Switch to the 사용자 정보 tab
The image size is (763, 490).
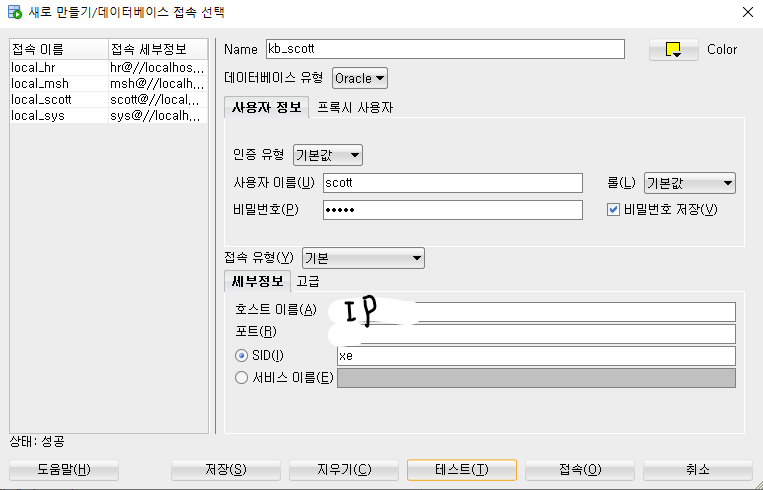[x=266, y=108]
